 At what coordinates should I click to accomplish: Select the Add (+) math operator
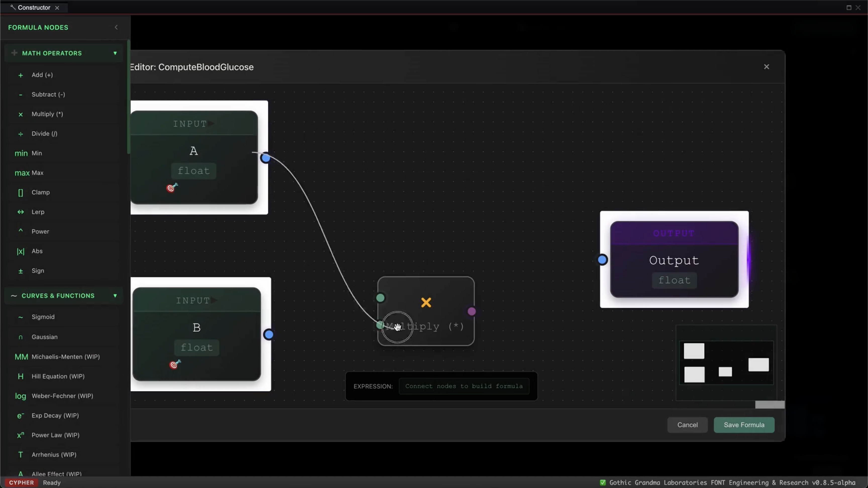pos(42,75)
